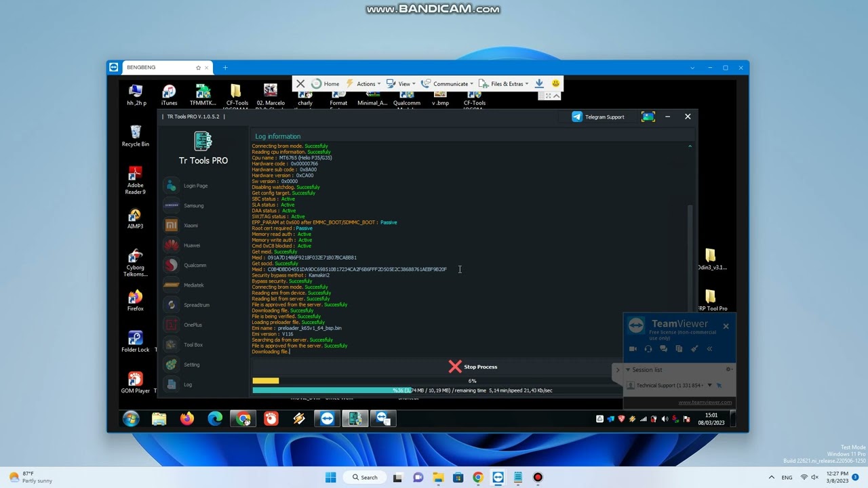Image resolution: width=868 pixels, height=488 pixels.
Task: Collapse the Session list triangle
Action: (627, 370)
